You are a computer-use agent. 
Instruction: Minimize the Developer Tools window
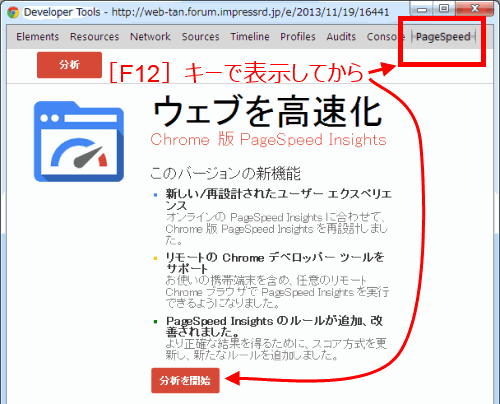click(422, 9)
